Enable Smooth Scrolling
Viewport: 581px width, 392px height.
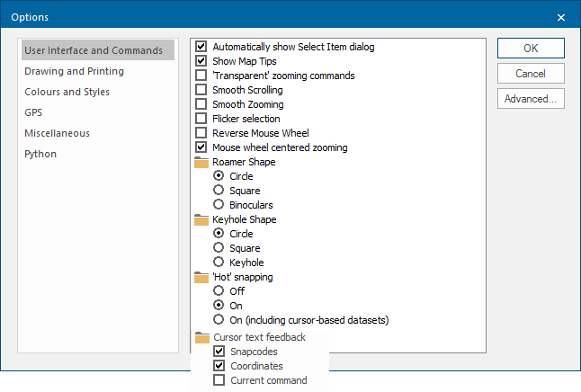pos(201,90)
